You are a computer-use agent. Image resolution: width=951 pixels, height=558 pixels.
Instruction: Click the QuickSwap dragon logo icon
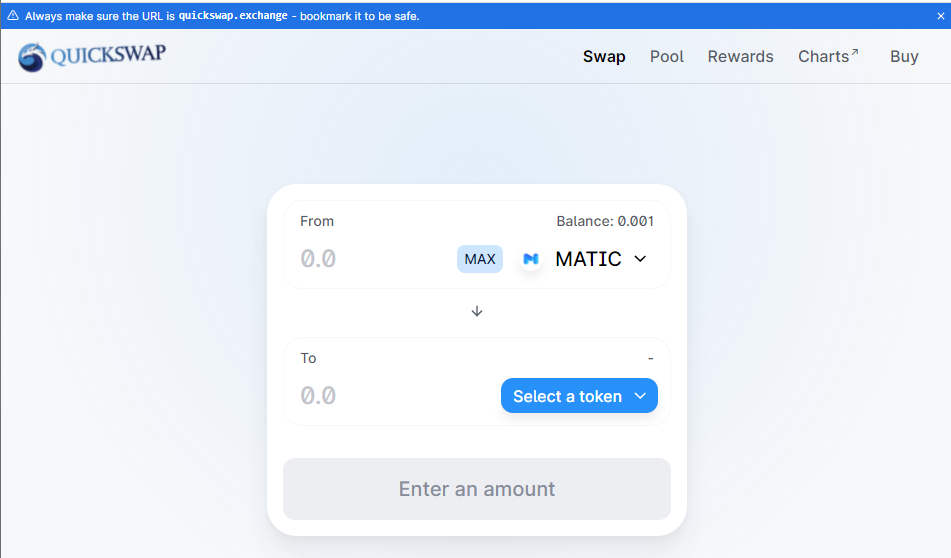[x=32, y=57]
